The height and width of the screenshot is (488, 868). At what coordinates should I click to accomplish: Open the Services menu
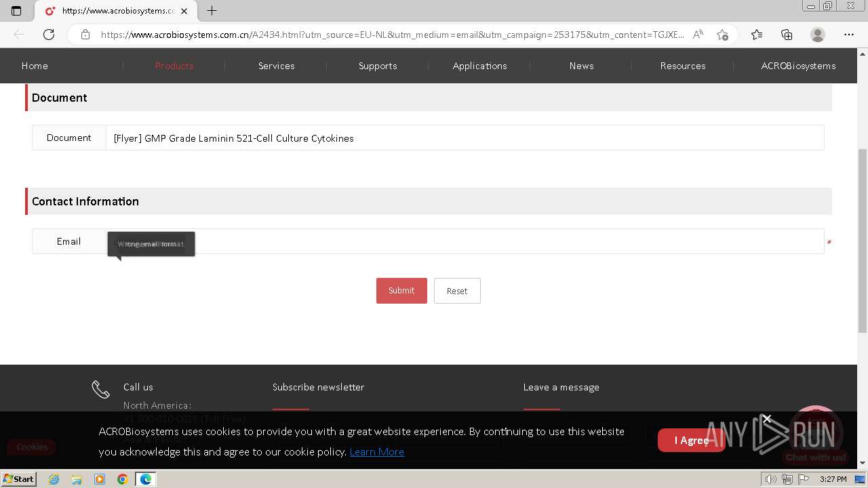tap(276, 66)
